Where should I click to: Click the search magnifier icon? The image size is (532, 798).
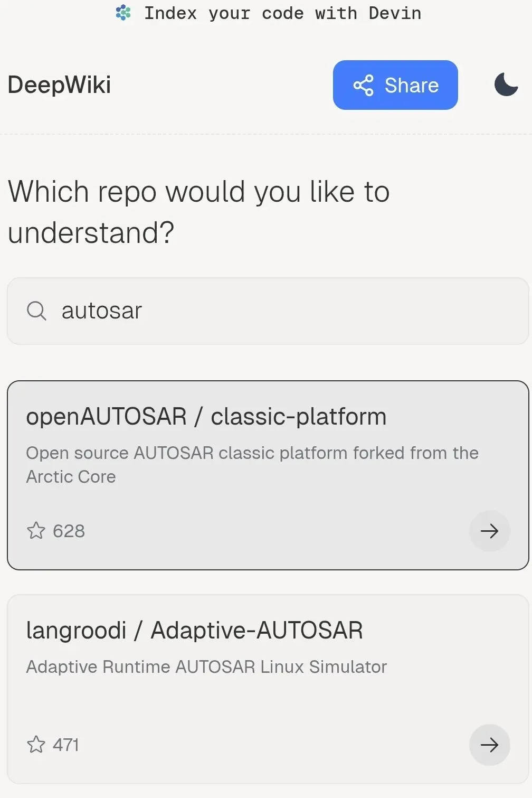(x=36, y=311)
